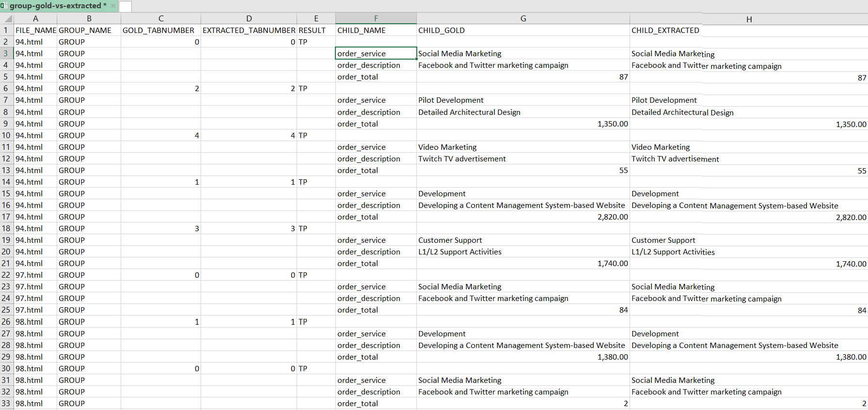Image resolution: width=868 pixels, height=410 pixels.
Task: Select the order_total cell in row 5
Action: pos(376,77)
